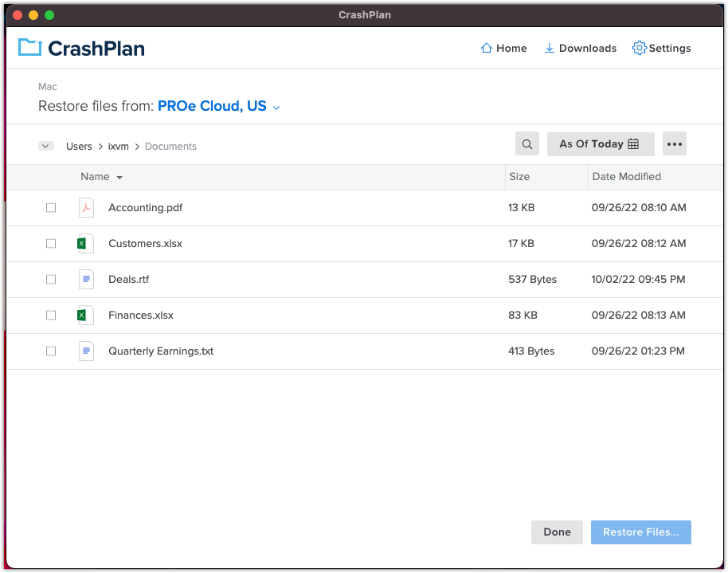
Task: Click the document icon for Deals.rtf
Action: (x=86, y=279)
